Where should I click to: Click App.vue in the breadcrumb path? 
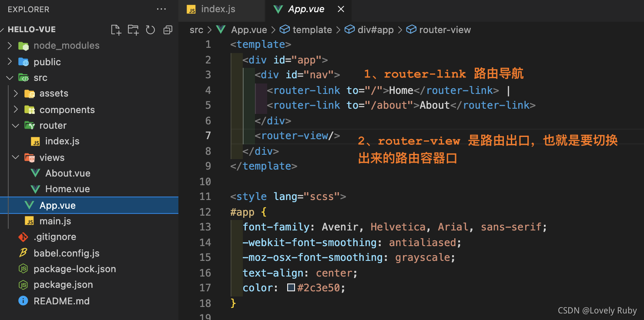tap(249, 30)
